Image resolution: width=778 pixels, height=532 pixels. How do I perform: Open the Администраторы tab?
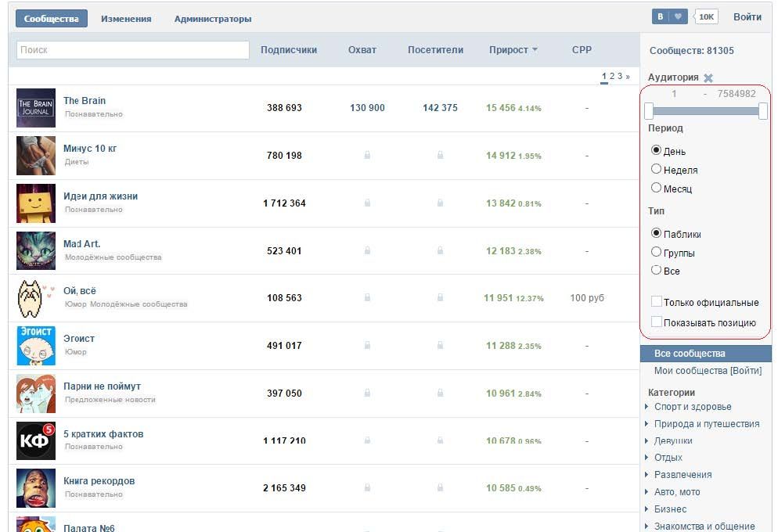[213, 19]
